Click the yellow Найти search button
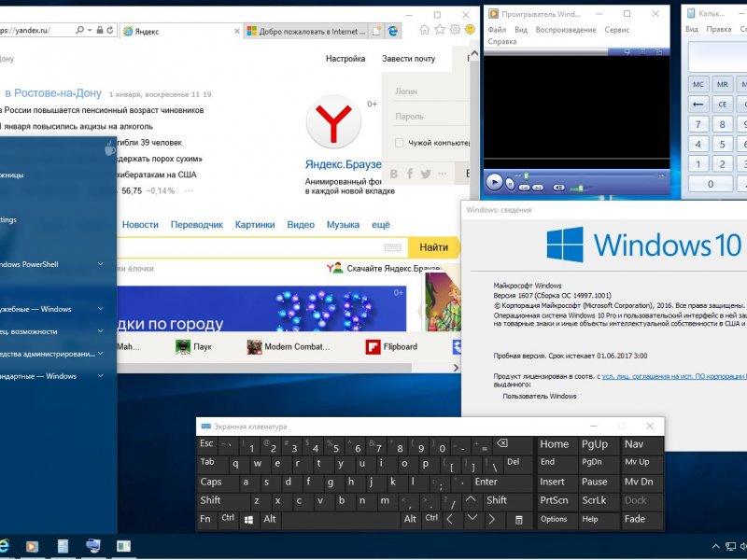 [433, 247]
